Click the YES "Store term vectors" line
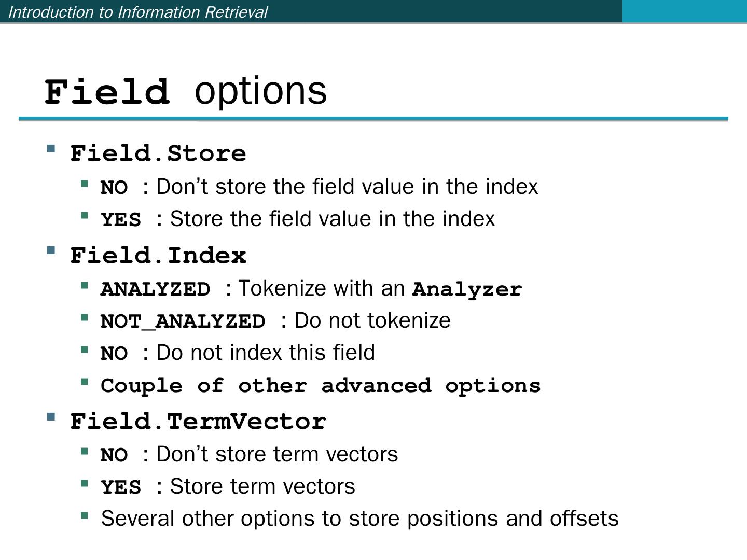The height and width of the screenshot is (560, 747). [x=228, y=486]
